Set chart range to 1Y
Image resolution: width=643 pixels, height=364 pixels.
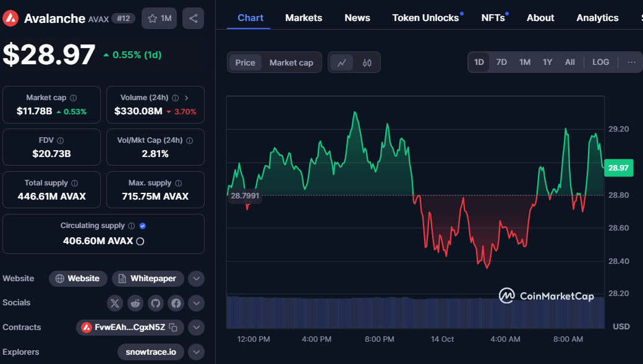coord(547,62)
